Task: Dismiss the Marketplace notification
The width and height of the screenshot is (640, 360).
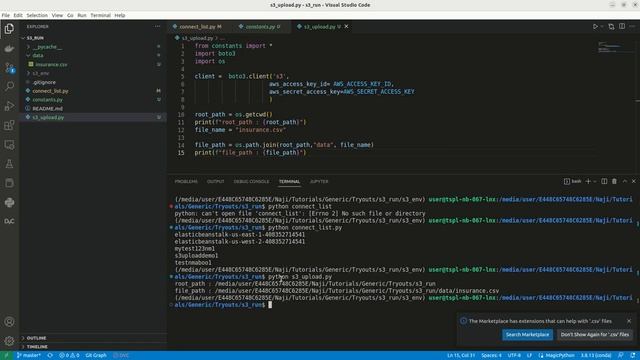Action: point(629,321)
